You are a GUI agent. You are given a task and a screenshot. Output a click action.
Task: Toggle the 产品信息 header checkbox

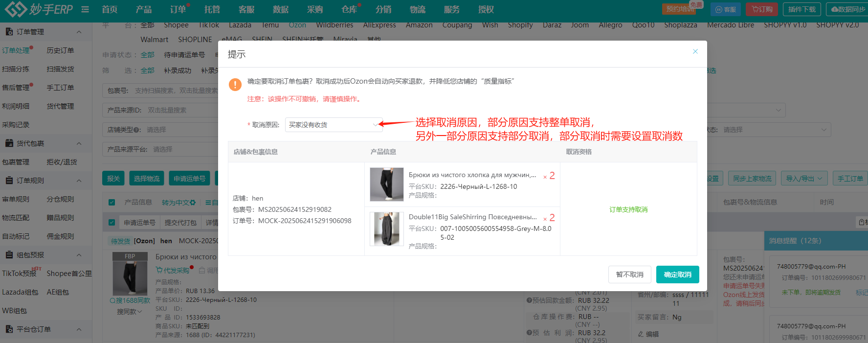[x=112, y=203]
